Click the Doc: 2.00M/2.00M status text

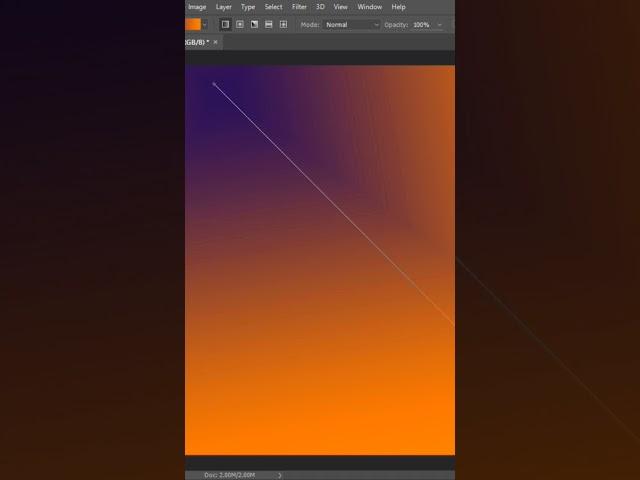pyautogui.click(x=230, y=475)
